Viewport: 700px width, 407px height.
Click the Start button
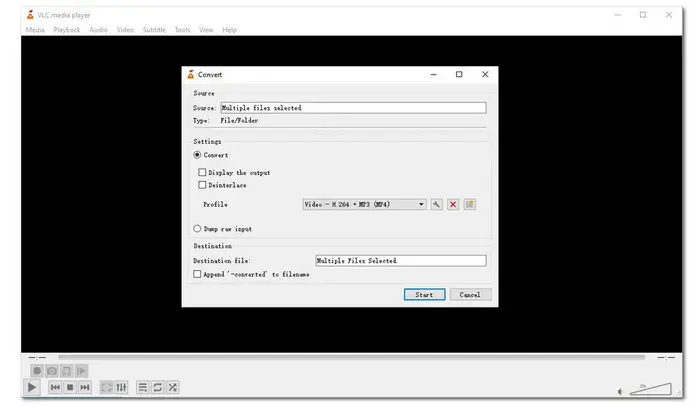(425, 295)
